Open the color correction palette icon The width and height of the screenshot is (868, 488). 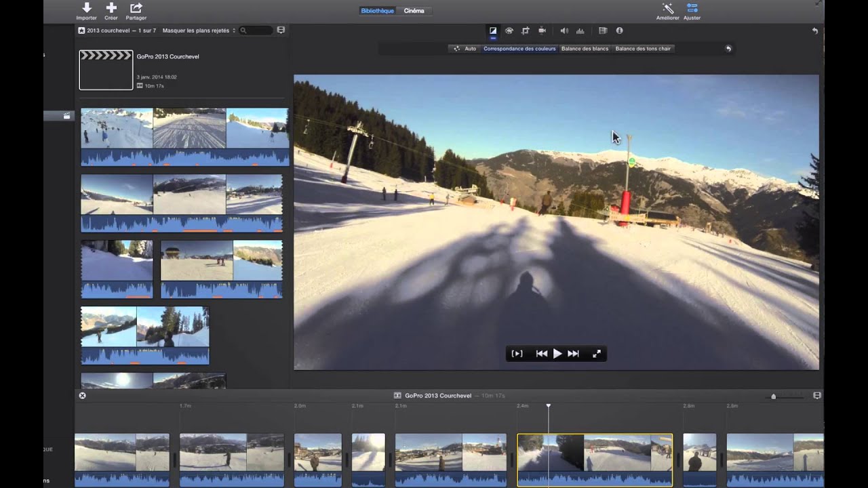pos(509,30)
